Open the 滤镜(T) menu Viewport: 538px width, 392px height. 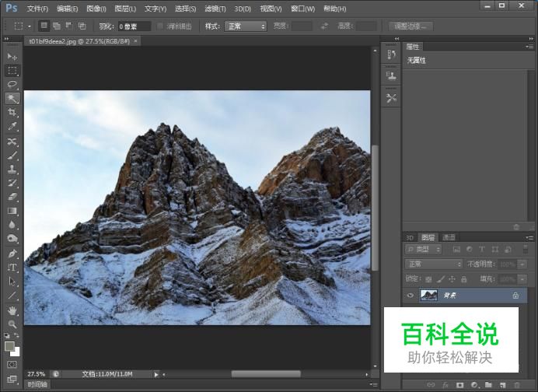coord(215,9)
